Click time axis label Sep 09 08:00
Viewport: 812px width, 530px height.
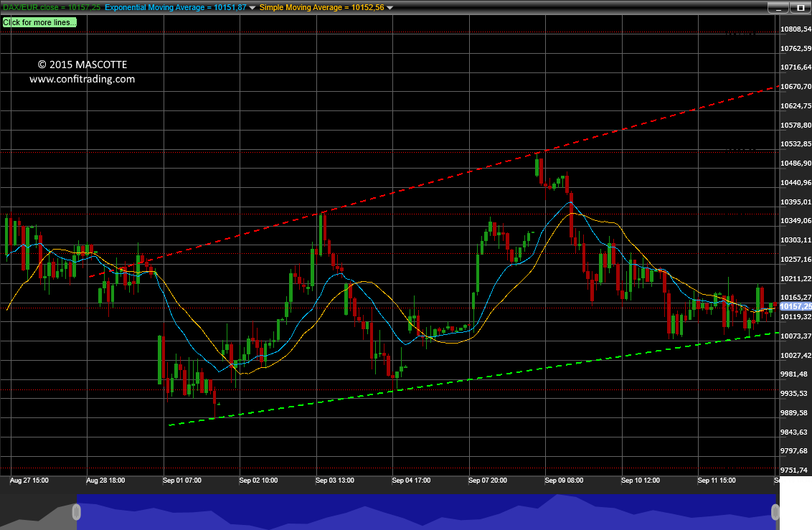tap(564, 481)
